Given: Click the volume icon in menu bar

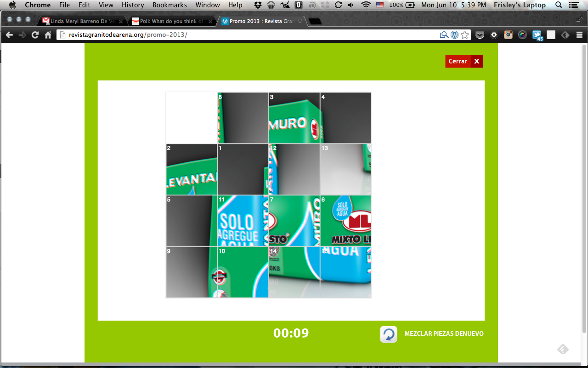Looking at the screenshot, I should coord(351,5).
